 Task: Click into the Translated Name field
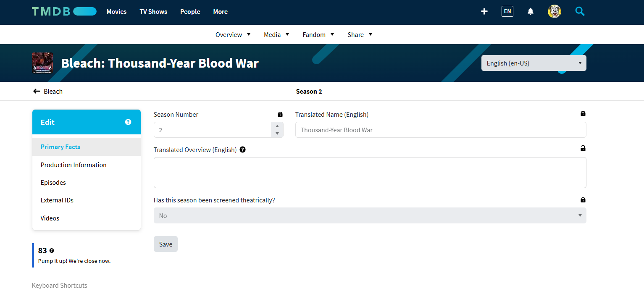click(x=441, y=130)
